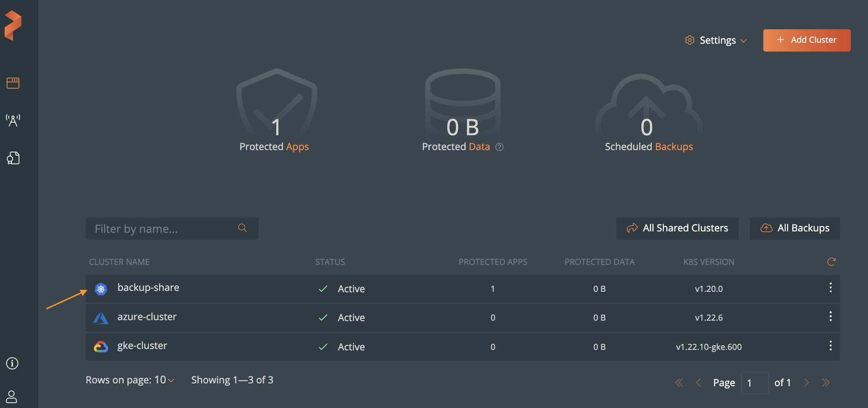Click the page number input box

tap(754, 383)
